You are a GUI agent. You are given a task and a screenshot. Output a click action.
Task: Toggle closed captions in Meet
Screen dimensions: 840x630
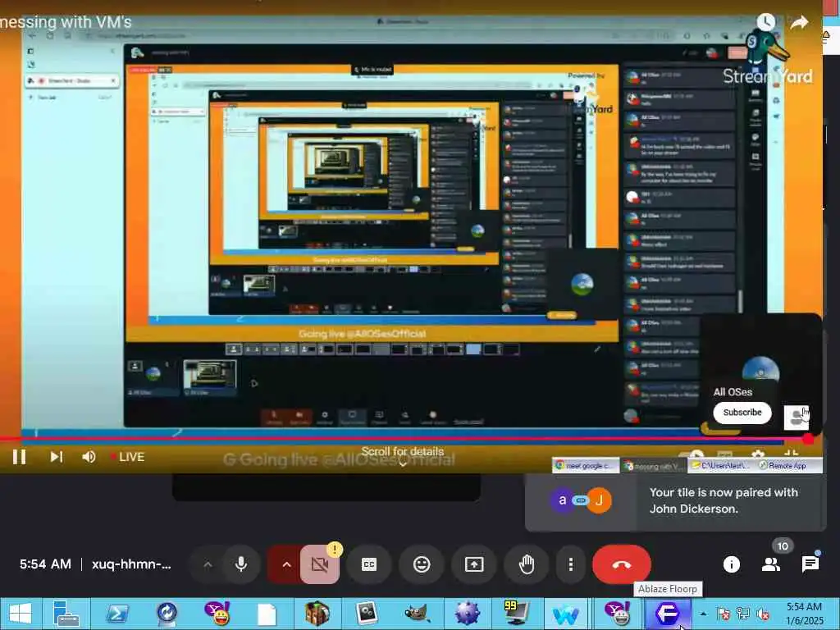(x=369, y=564)
